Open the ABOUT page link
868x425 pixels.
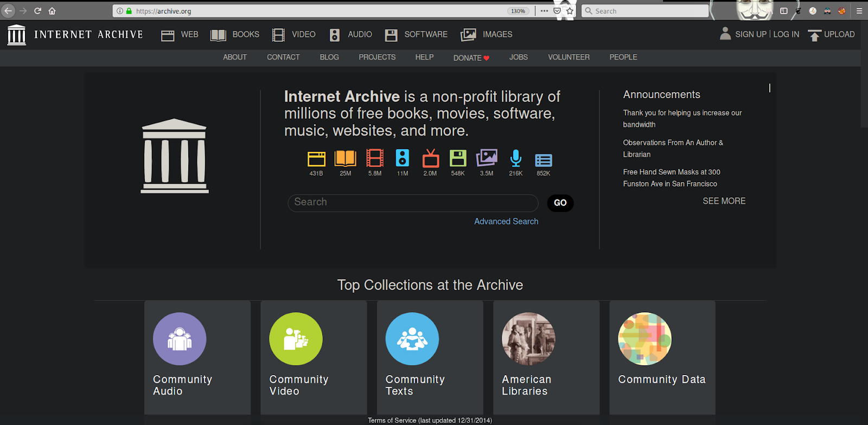[235, 57]
